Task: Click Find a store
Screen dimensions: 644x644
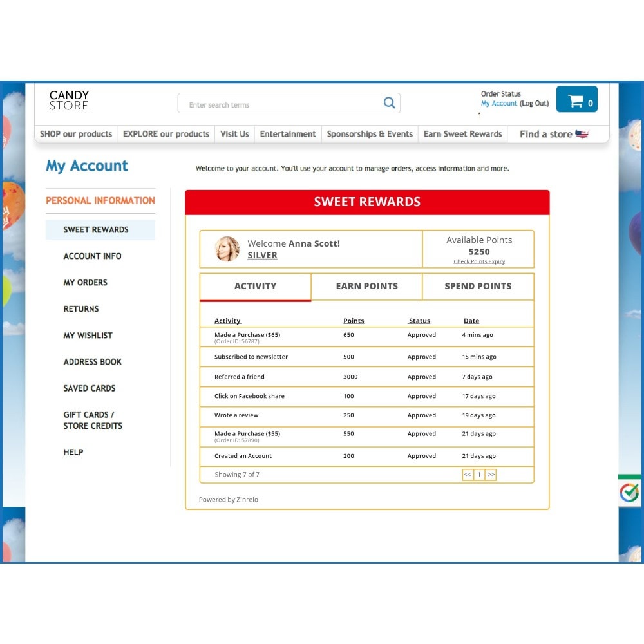Action: pos(546,134)
